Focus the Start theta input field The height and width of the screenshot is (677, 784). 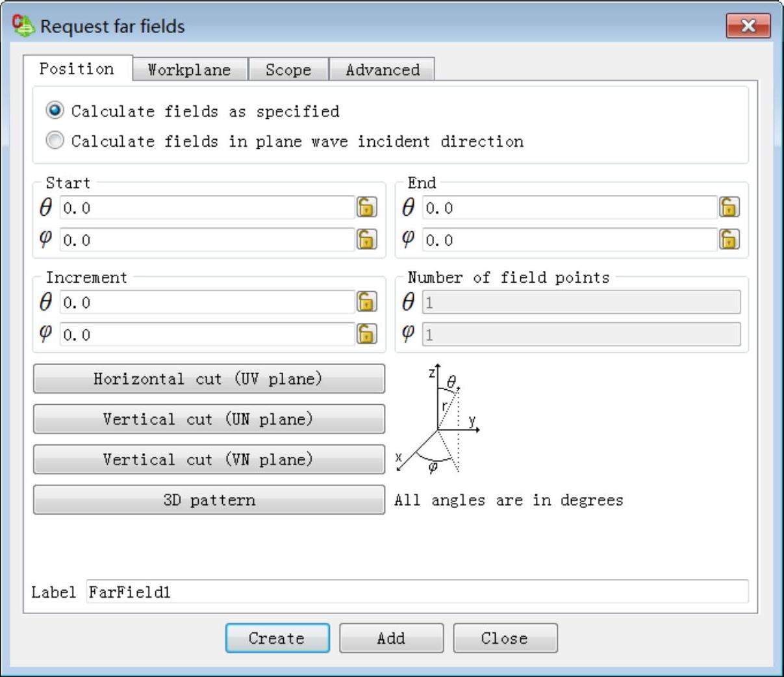pyautogui.click(x=207, y=208)
